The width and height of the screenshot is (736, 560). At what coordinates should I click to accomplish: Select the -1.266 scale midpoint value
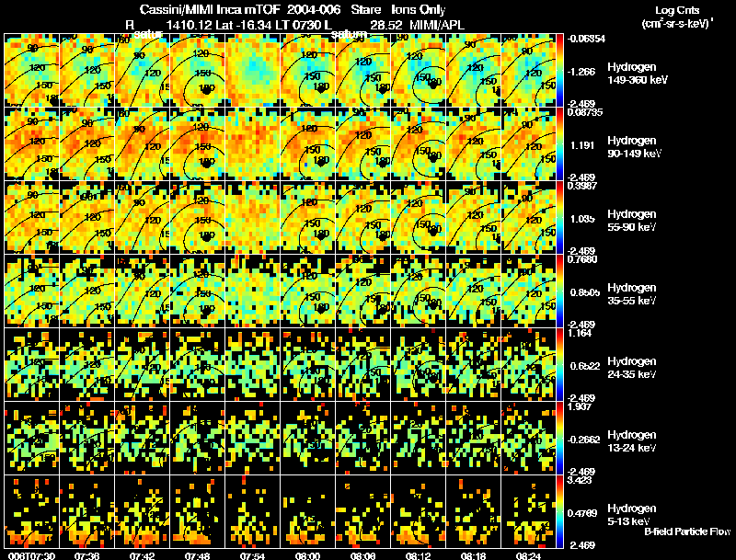point(581,72)
